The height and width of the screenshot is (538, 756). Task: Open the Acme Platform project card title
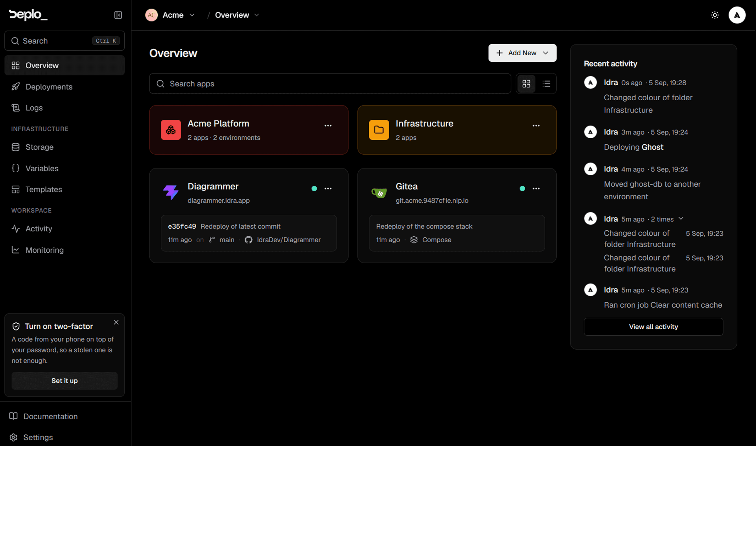(x=218, y=124)
